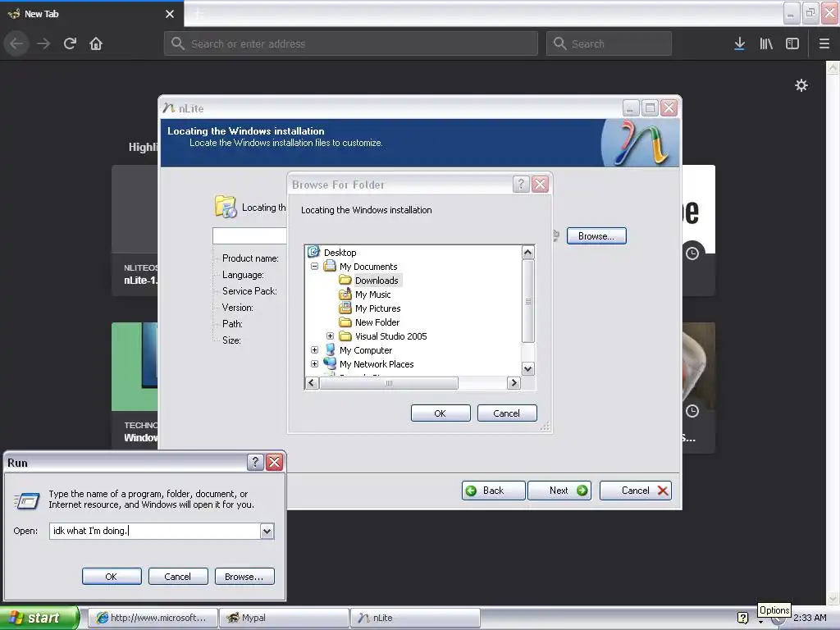Screen dimensions: 840x630
Task: Click nLite Browse... button
Action: tap(596, 235)
